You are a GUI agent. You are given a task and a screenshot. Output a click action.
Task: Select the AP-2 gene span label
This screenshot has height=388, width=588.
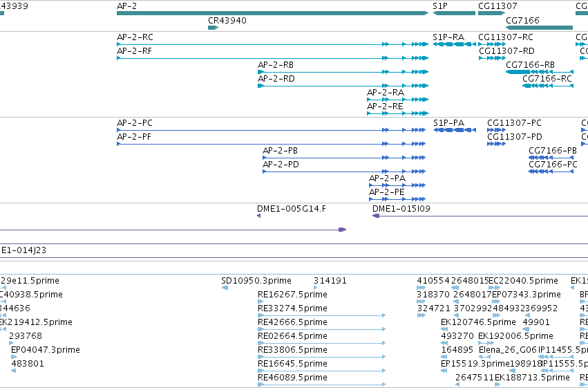(x=126, y=6)
